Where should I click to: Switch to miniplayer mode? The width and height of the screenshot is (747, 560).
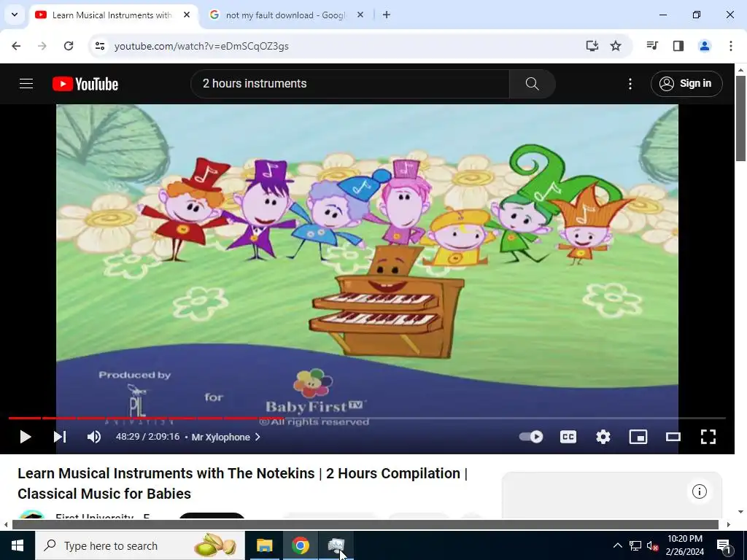pos(638,437)
